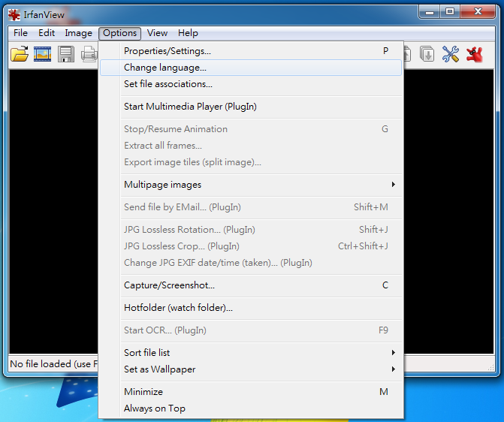Open the View menu

coord(157,33)
